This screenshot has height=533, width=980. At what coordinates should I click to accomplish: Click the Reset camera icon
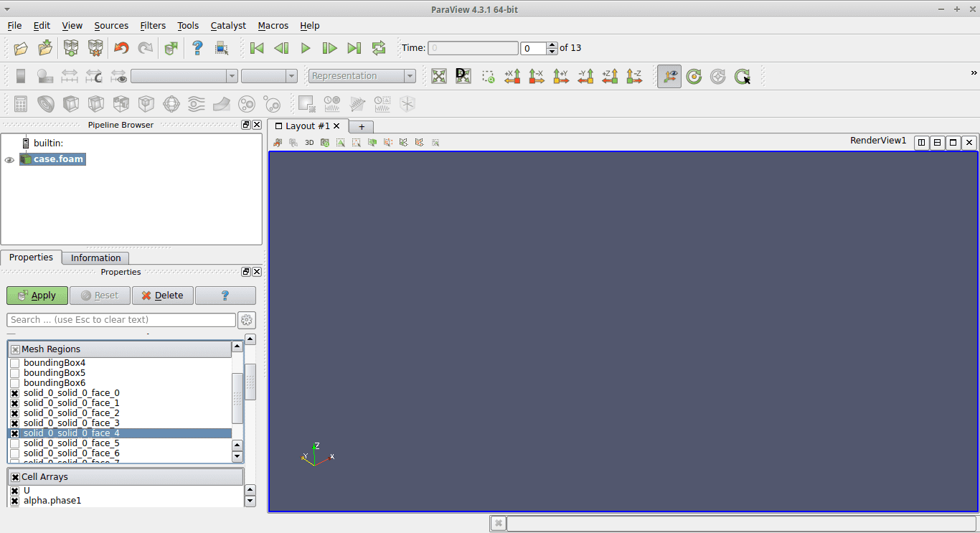pyautogui.click(x=439, y=76)
